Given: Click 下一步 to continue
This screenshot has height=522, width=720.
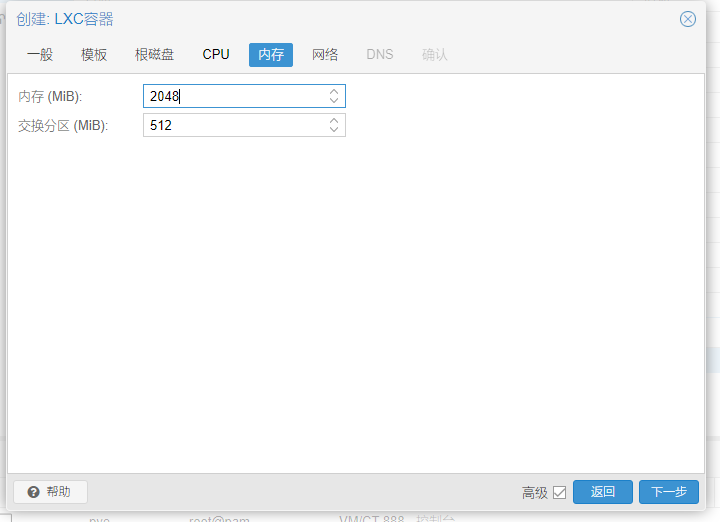Looking at the screenshot, I should 668,492.
